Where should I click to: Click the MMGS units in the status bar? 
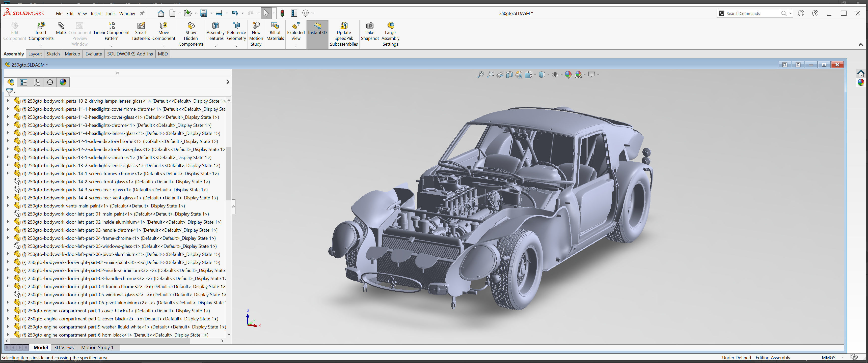point(829,358)
